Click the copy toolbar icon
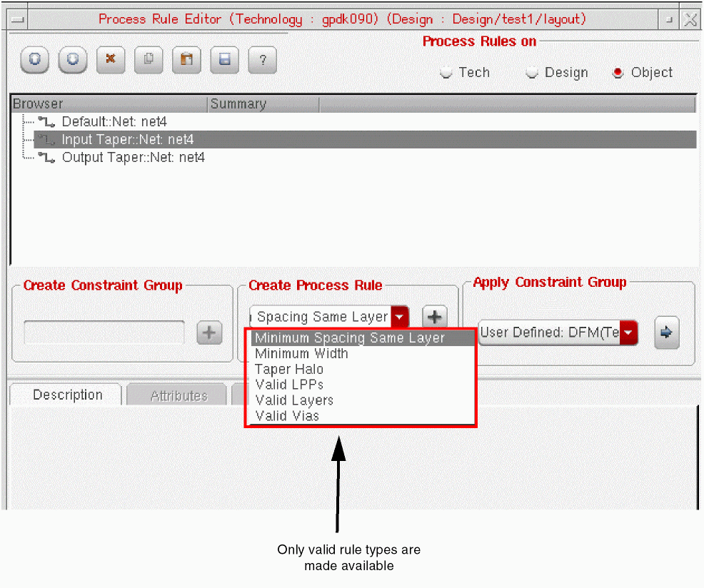This screenshot has height=588, width=704. coord(149,59)
